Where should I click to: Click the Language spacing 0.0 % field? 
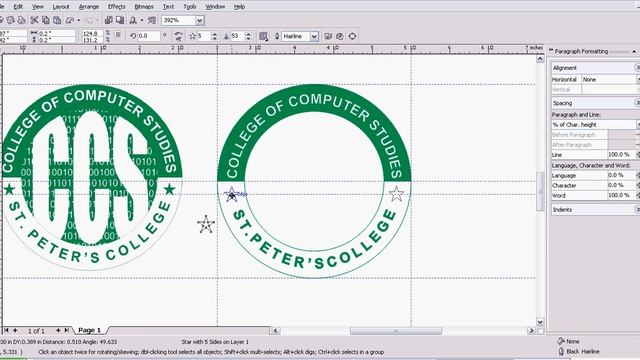[x=622, y=175]
